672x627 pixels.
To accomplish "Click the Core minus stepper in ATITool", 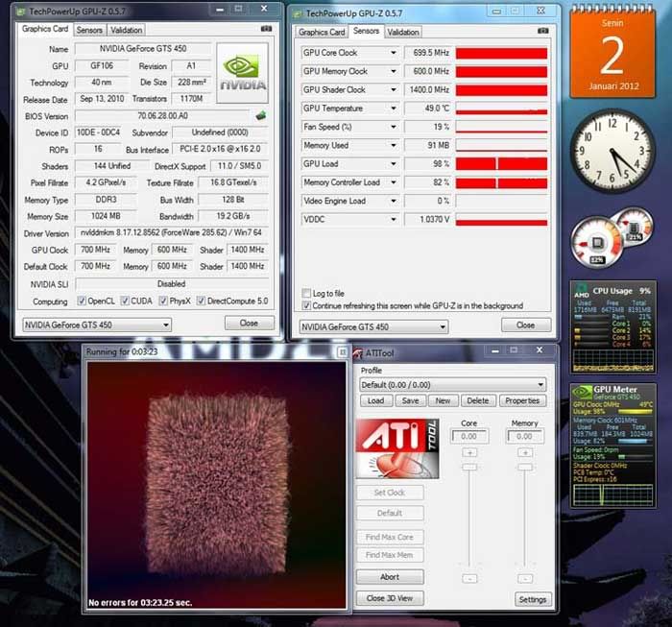I will [x=469, y=579].
